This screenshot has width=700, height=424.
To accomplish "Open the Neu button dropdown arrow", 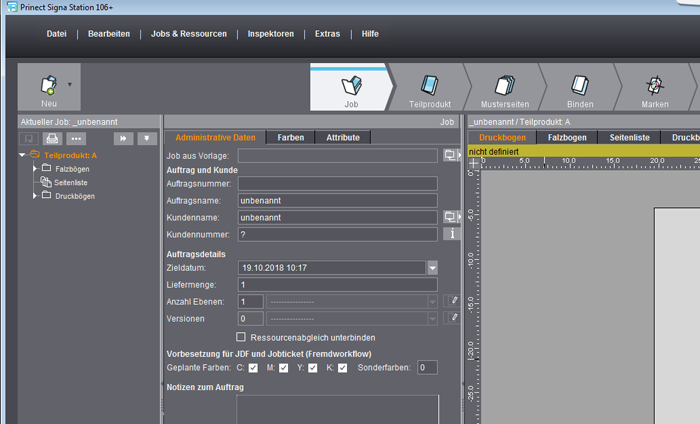I will 70,84.
